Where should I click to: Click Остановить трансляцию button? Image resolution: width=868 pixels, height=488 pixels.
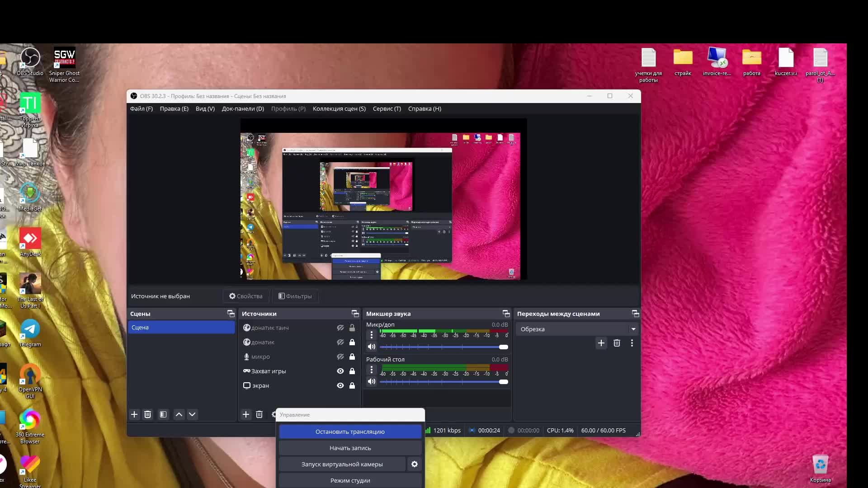[350, 432]
